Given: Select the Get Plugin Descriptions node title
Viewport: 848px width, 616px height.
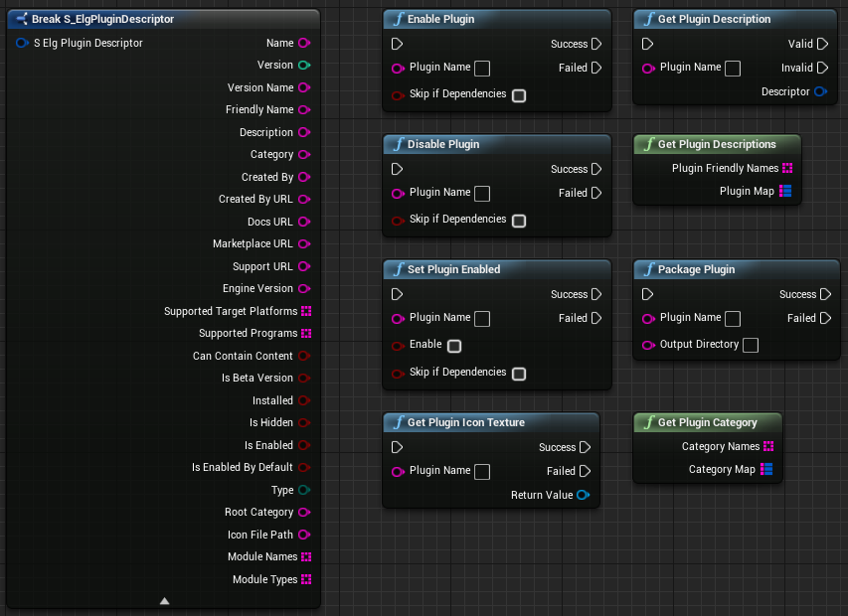Looking at the screenshot, I should (x=716, y=144).
